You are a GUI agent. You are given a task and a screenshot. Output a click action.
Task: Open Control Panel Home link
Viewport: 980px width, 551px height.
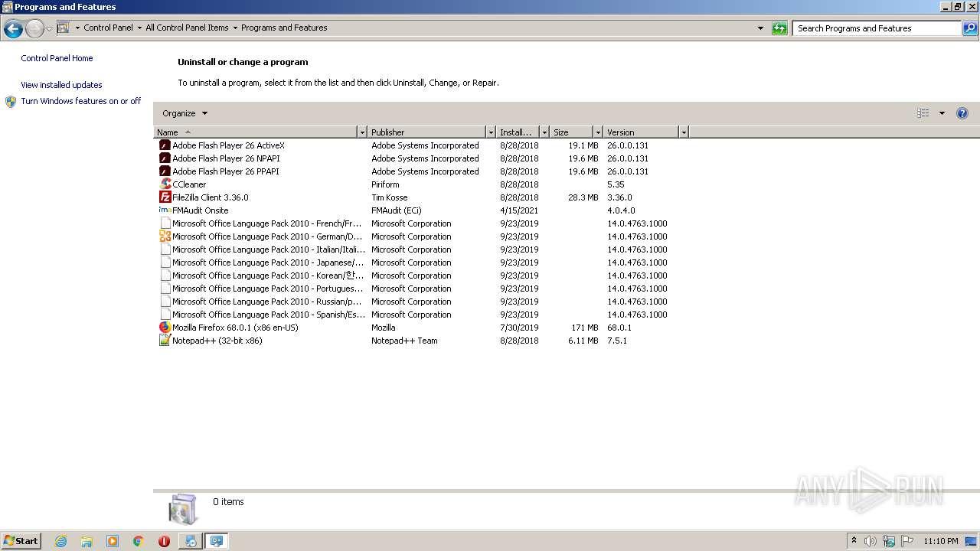click(x=57, y=58)
